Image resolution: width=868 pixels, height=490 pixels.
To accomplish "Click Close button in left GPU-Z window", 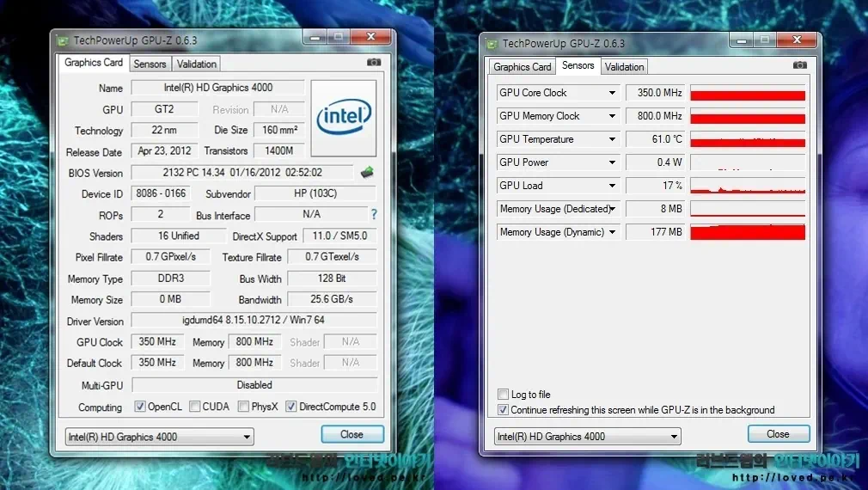I will pos(352,435).
